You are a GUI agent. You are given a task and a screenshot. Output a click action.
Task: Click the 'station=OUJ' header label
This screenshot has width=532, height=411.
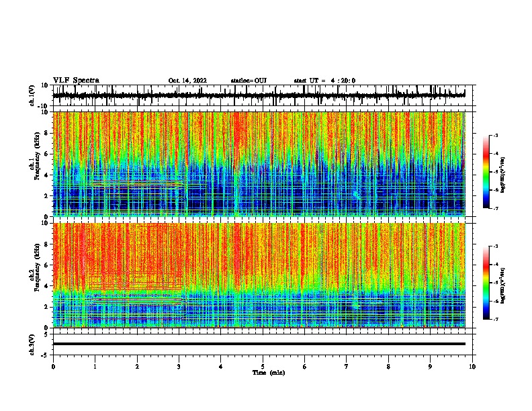249,81
